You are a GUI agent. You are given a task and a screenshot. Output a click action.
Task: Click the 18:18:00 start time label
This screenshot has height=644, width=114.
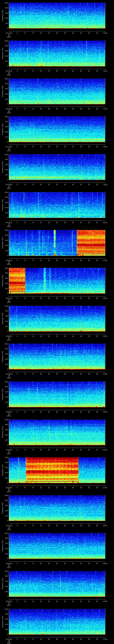[x=9, y=185]
